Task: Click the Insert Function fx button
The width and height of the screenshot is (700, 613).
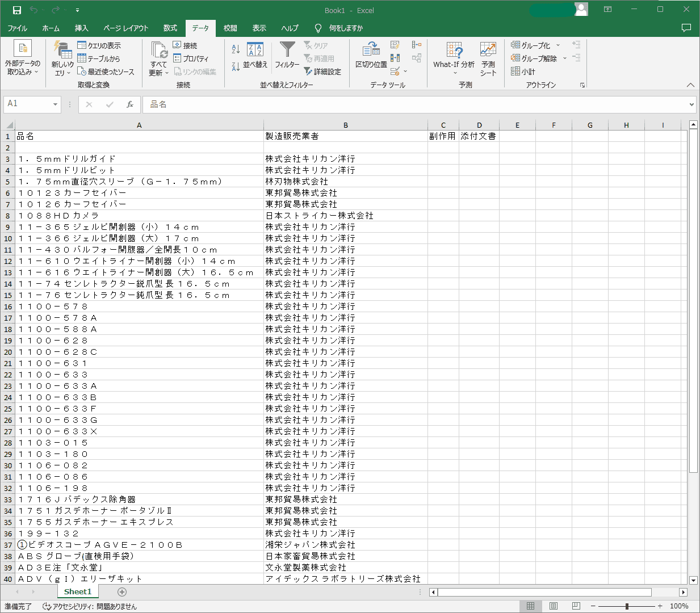Action: 130,104
